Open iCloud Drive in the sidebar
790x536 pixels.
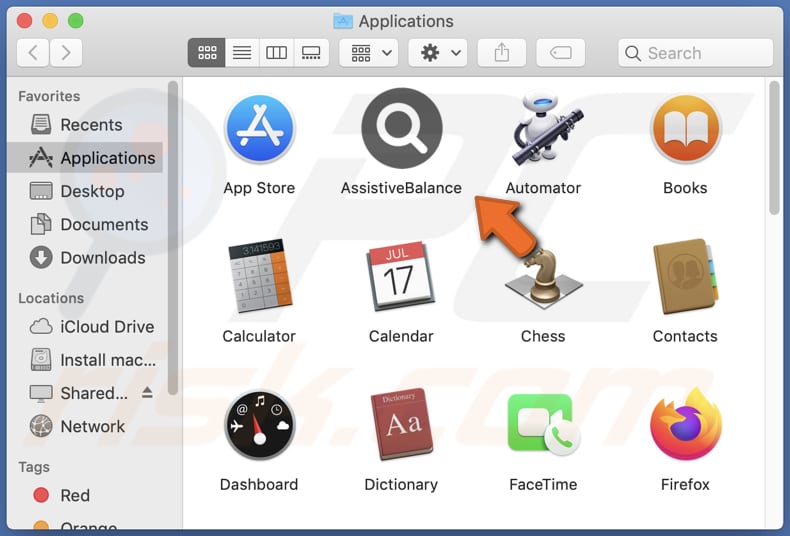point(85,326)
